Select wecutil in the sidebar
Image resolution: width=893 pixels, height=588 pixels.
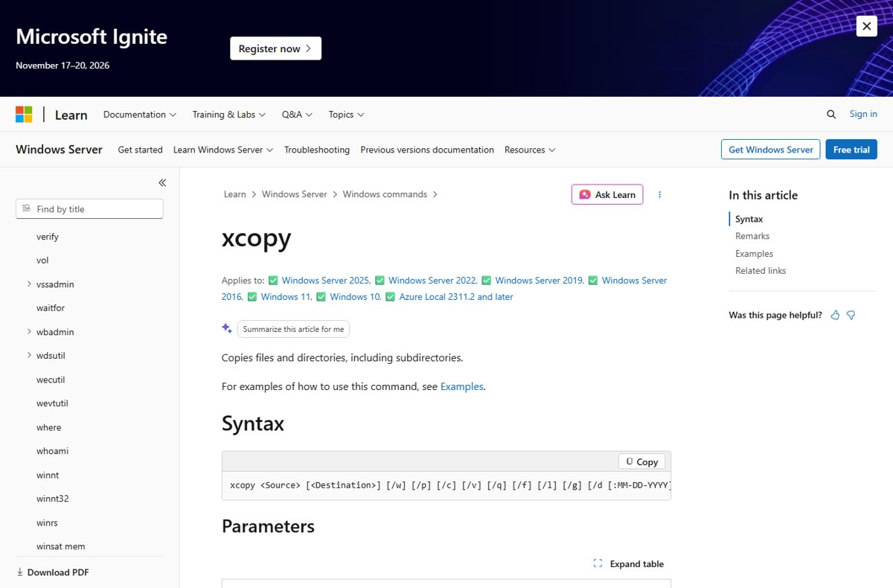pyautogui.click(x=51, y=380)
